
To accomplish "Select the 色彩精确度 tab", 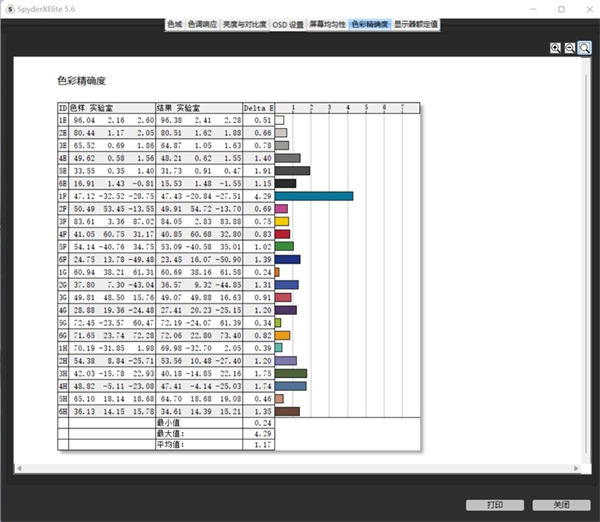I will pos(369,23).
